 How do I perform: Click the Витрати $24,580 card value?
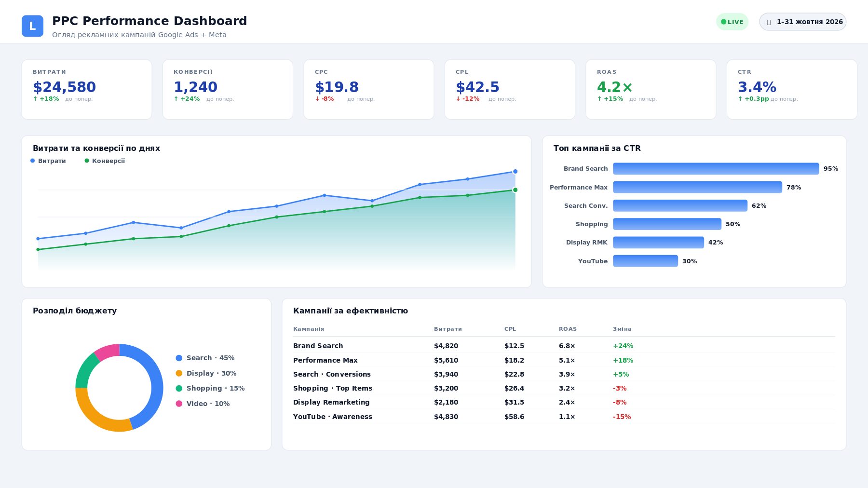click(64, 87)
